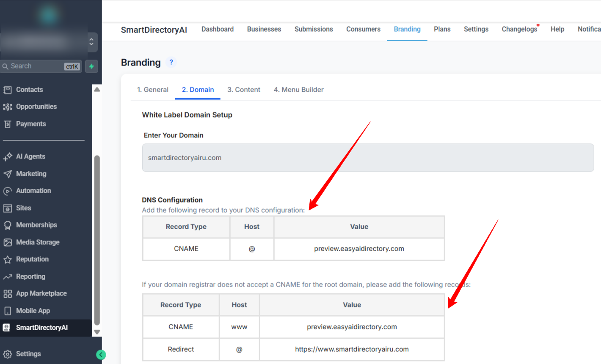Click the White Label Domain Setup heading
Viewport: 601px width, 364px height.
click(187, 115)
